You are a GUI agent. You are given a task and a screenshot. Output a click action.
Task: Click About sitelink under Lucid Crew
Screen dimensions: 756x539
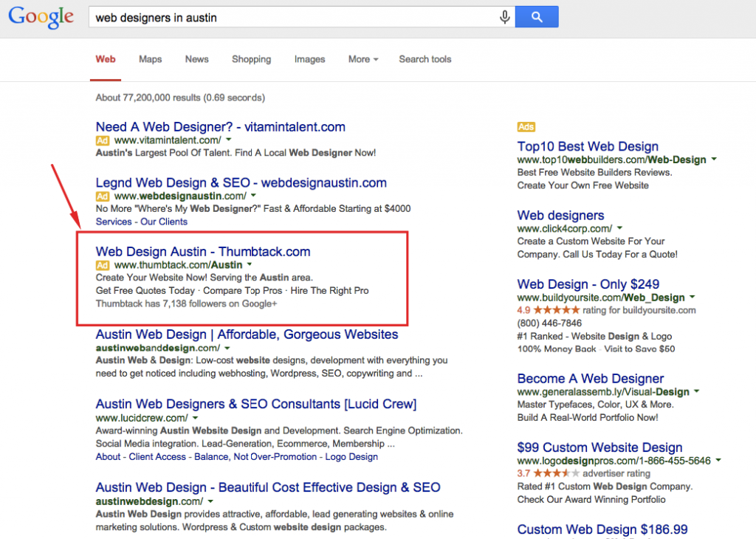[x=108, y=456]
